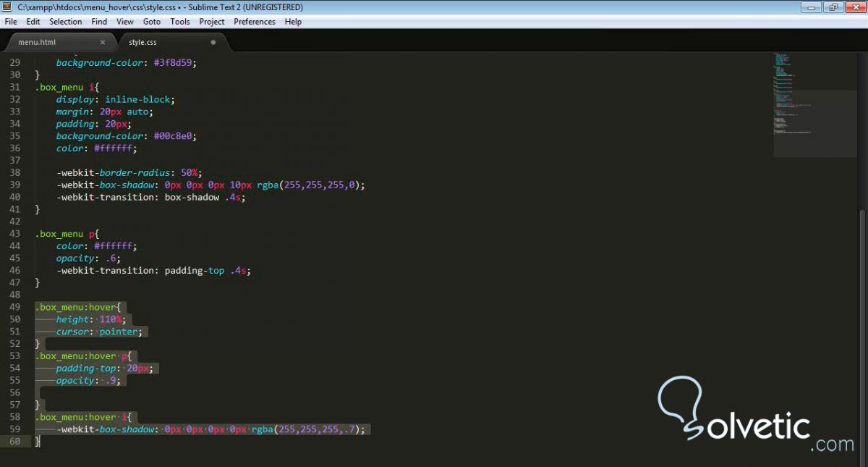This screenshot has height=467, width=868.
Task: Open the File menu
Action: click(x=11, y=22)
